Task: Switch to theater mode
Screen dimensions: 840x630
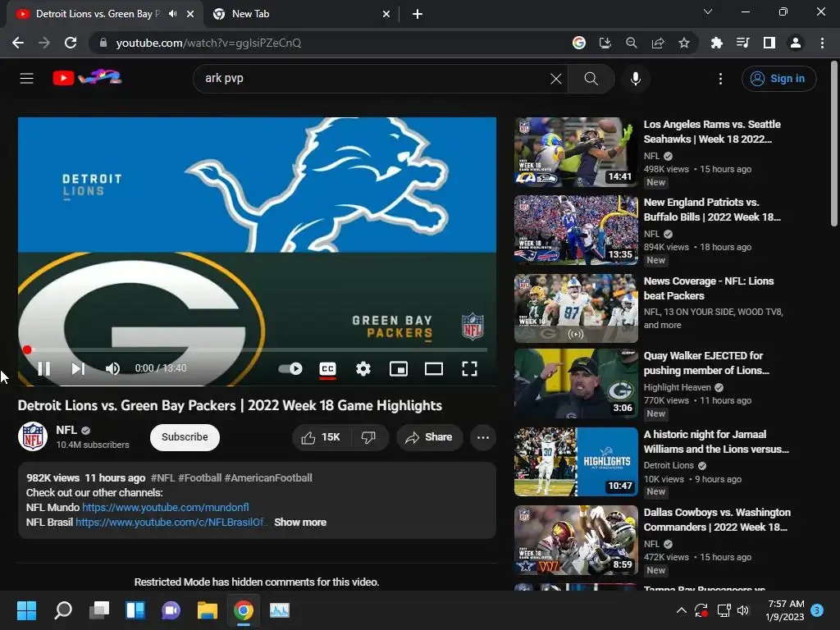Action: [433, 368]
